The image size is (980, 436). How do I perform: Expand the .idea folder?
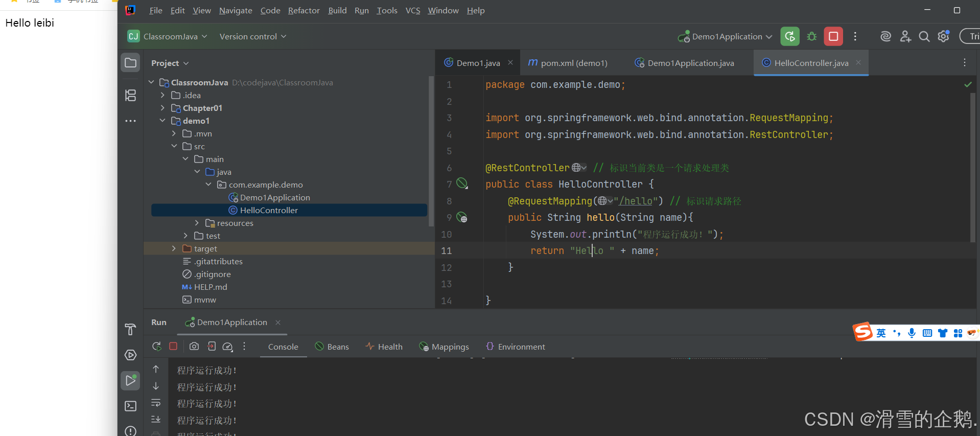click(162, 95)
